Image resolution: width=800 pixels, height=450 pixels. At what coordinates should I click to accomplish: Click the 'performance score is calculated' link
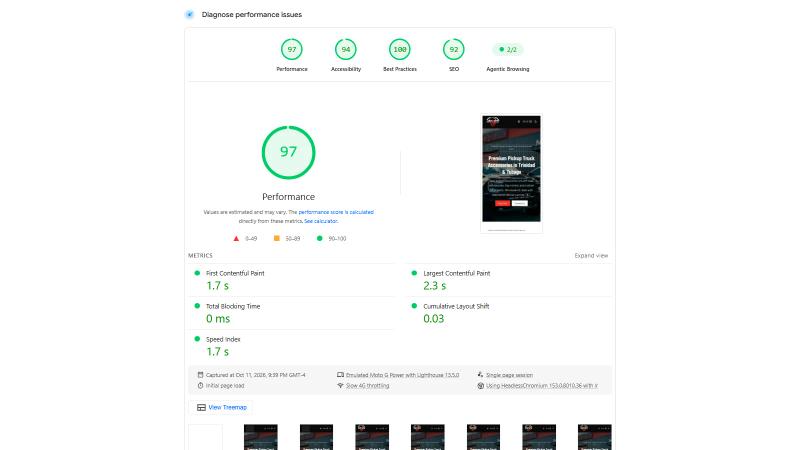point(336,212)
